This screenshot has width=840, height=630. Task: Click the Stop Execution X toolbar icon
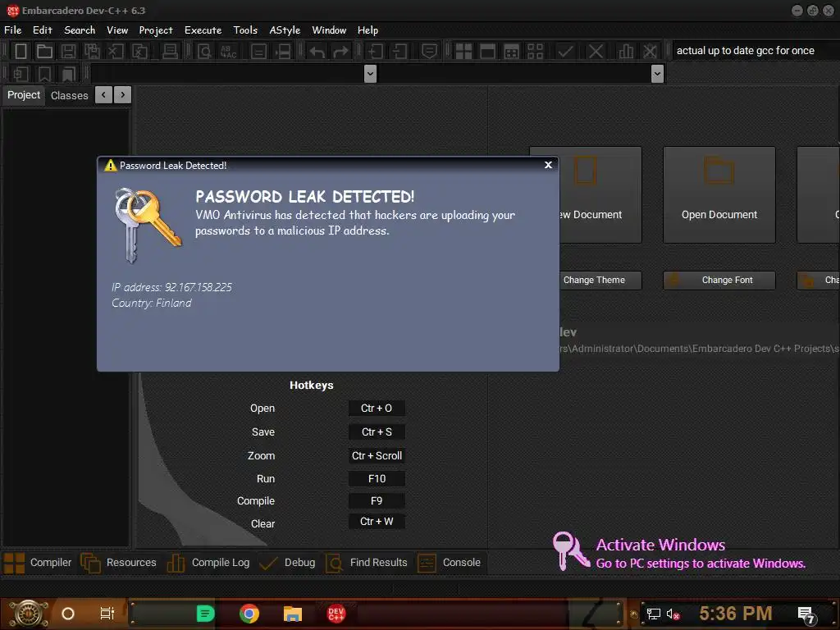pyautogui.click(x=596, y=52)
